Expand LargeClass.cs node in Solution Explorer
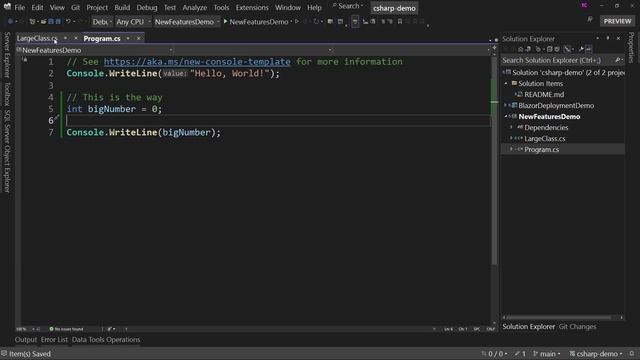Screen dimensions: 640x360 tap(511, 138)
